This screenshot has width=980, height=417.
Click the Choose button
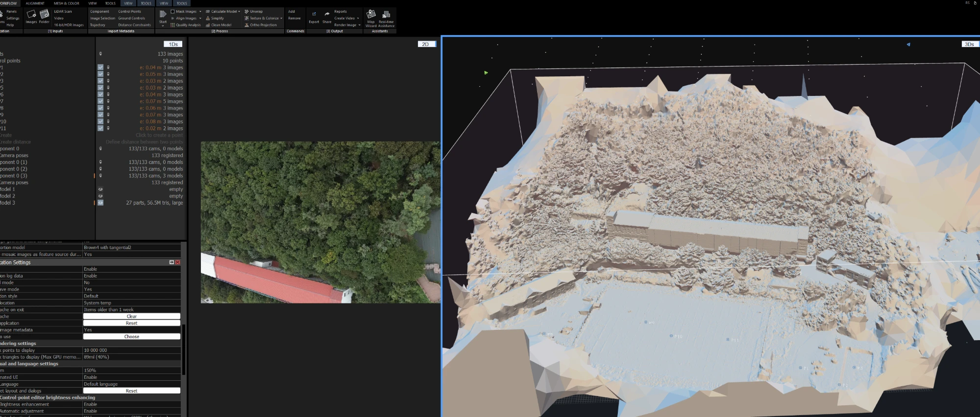(x=132, y=337)
